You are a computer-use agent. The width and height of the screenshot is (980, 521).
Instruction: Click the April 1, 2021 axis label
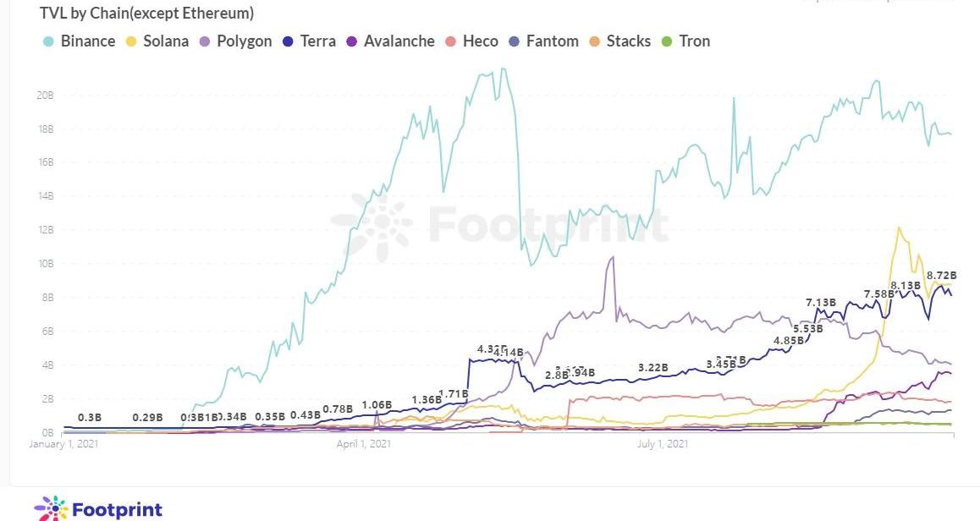pos(364,444)
